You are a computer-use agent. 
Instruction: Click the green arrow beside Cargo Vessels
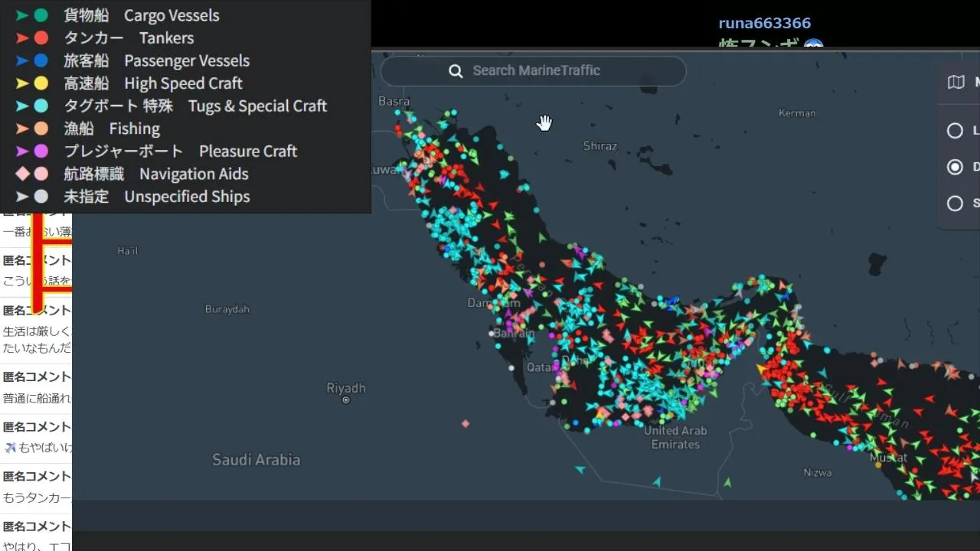tap(22, 15)
